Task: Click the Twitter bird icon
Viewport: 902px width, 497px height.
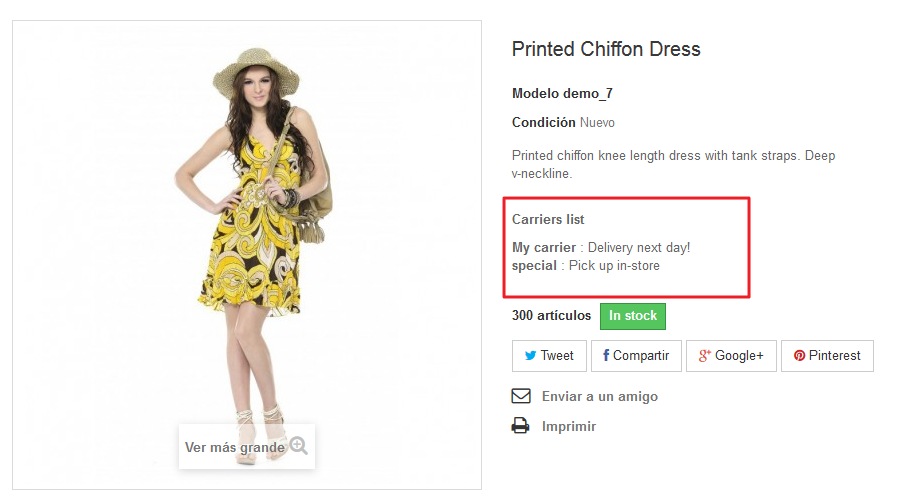Action: click(x=530, y=355)
